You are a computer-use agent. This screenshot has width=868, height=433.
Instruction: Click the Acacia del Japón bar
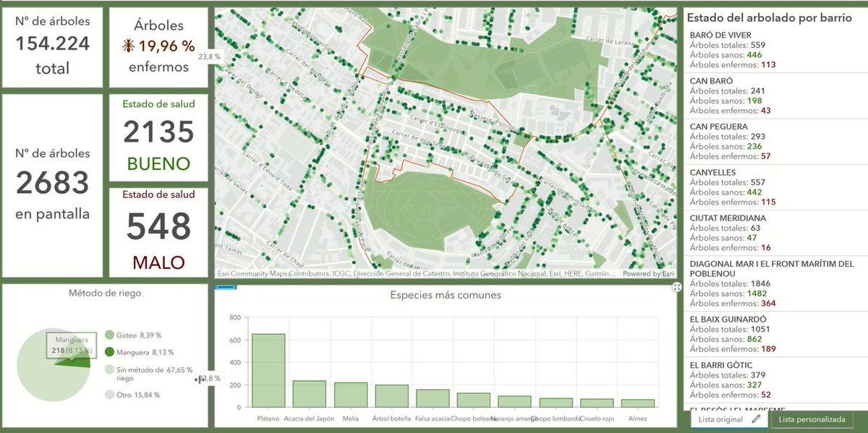[x=310, y=394]
